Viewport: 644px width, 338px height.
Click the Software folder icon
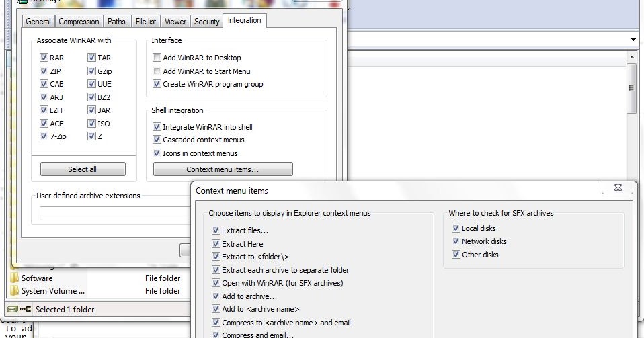coord(14,278)
